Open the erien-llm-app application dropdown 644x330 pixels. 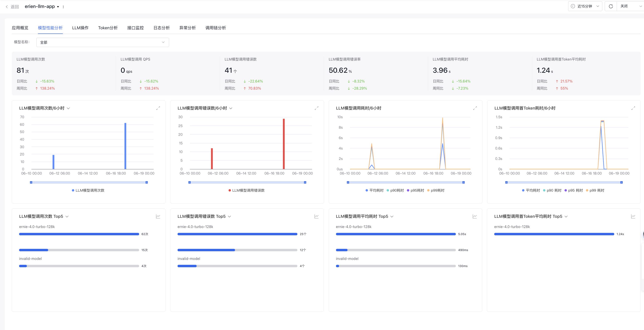(42, 6)
